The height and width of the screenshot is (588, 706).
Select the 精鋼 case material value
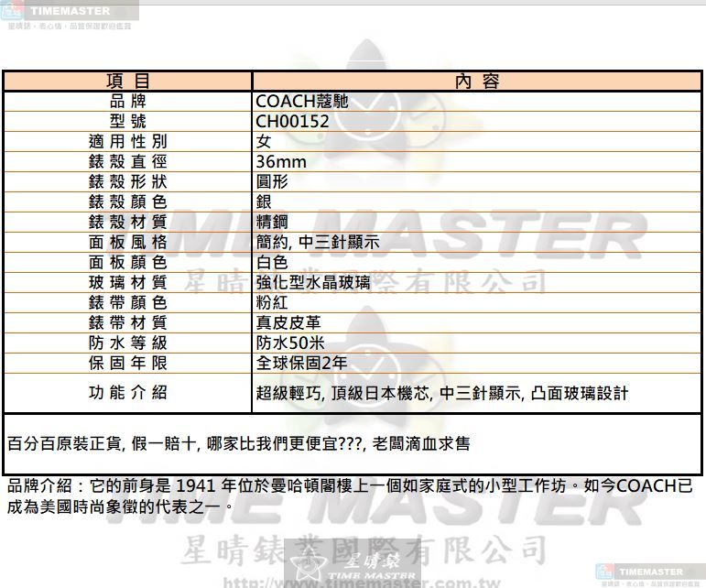point(272,223)
